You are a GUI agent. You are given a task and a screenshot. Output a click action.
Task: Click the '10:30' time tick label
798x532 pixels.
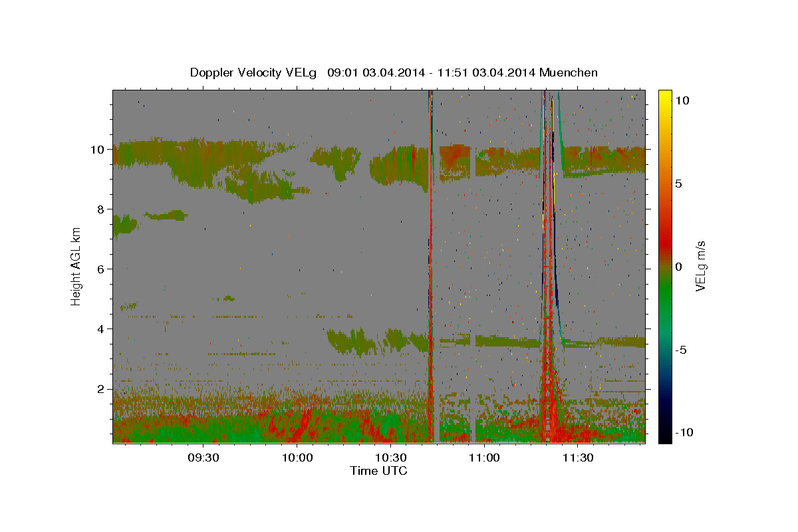click(391, 458)
